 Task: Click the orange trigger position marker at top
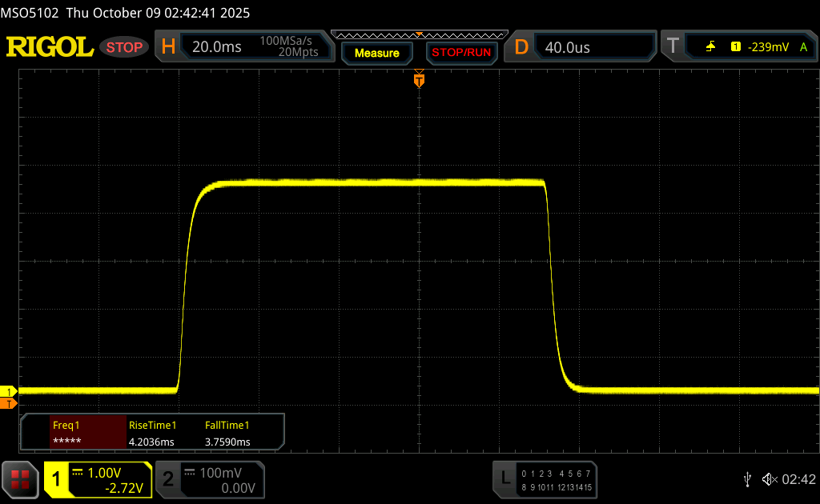418,80
